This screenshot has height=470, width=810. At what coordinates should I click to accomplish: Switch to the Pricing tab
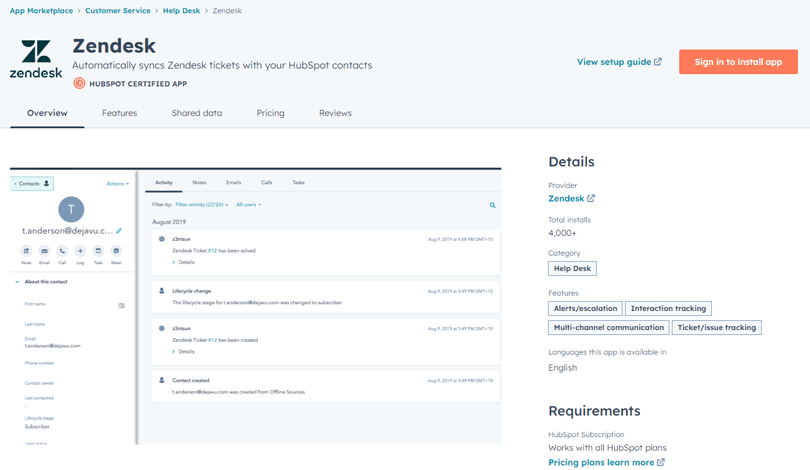(270, 113)
